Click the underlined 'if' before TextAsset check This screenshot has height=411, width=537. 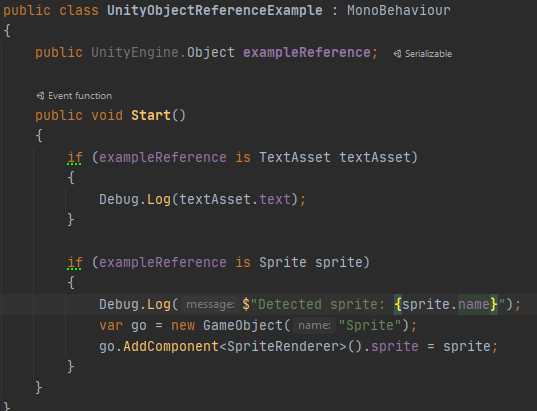click(x=75, y=158)
